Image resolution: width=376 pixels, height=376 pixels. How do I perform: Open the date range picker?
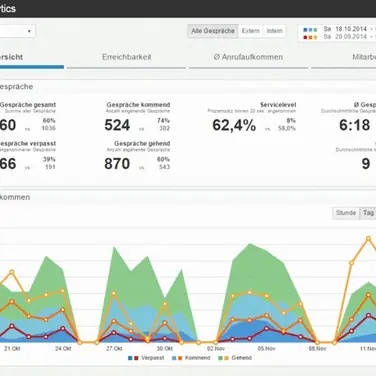[337, 33]
